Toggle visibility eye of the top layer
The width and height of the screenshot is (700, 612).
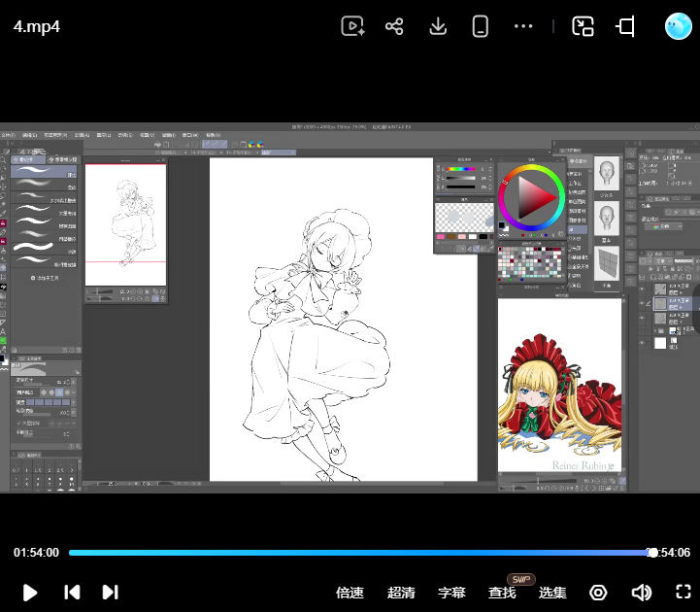click(643, 289)
